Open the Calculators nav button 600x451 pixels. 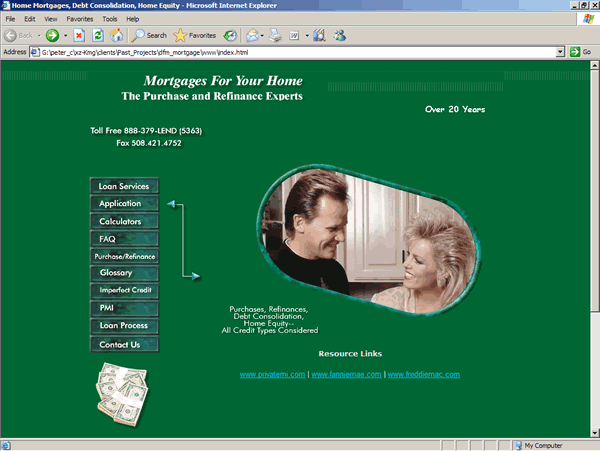click(x=124, y=221)
